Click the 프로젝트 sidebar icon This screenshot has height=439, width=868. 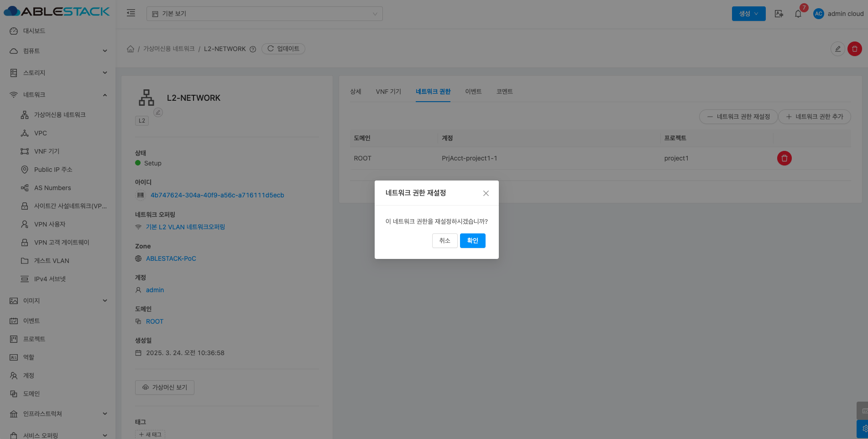click(x=14, y=339)
